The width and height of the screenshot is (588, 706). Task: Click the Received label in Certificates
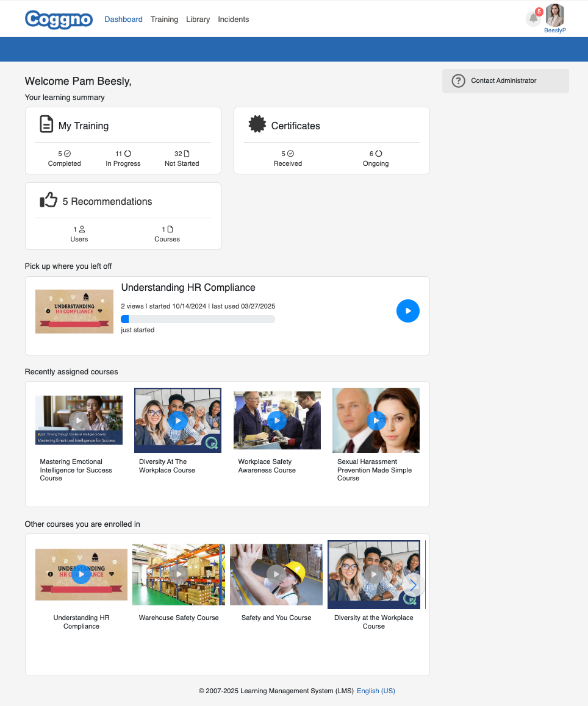(288, 163)
